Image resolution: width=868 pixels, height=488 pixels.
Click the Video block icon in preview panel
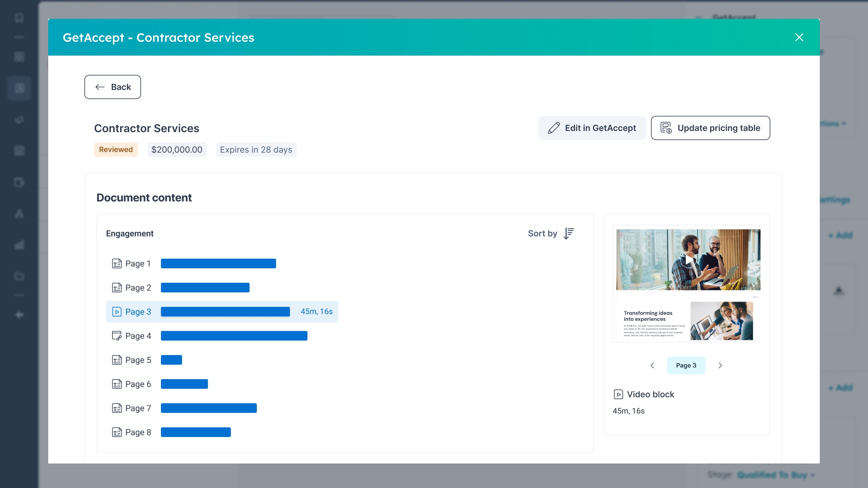point(618,394)
